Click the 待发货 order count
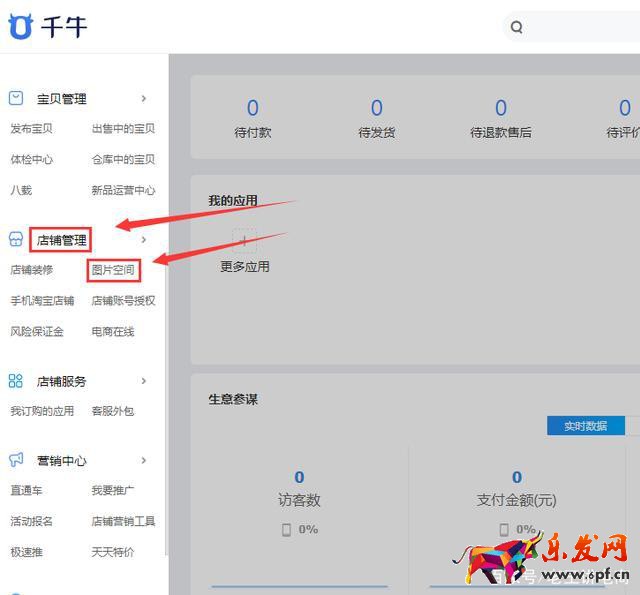 [x=376, y=108]
